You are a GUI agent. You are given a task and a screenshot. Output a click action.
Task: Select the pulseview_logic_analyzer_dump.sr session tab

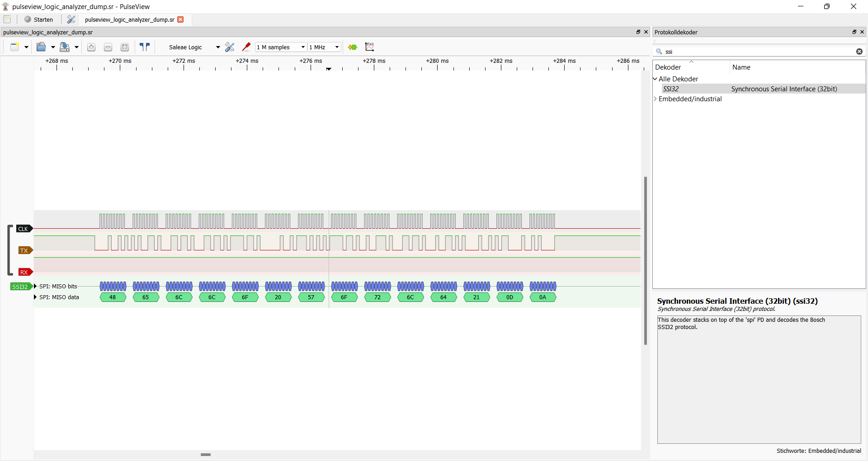[129, 19]
